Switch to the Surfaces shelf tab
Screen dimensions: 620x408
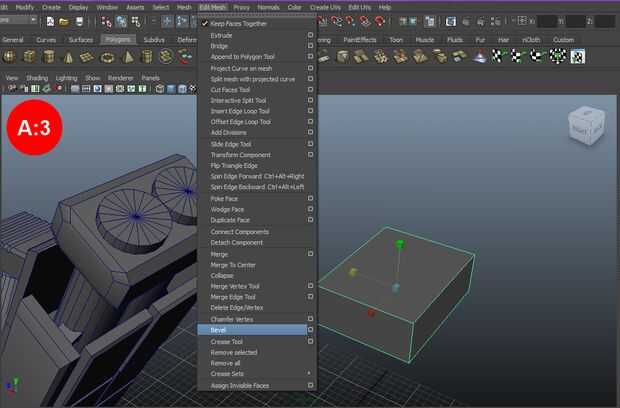81,40
